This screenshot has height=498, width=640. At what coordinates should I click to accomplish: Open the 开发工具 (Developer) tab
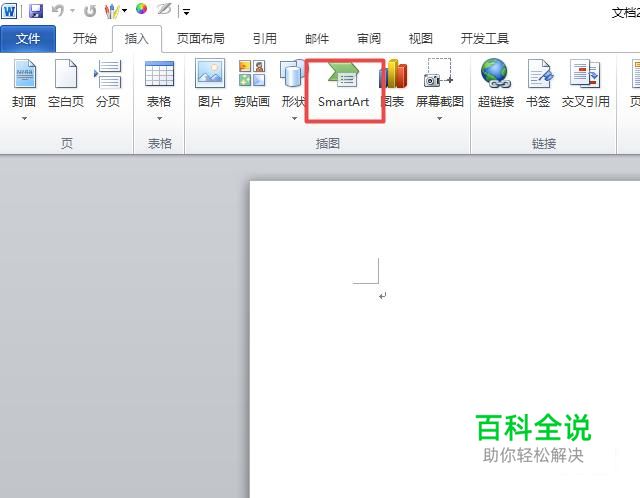(484, 39)
